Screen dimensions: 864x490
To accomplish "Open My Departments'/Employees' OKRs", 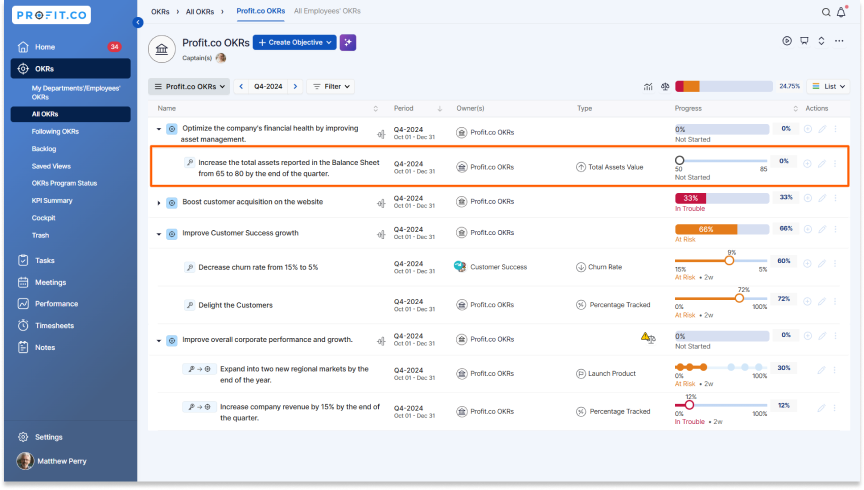I will pos(75,93).
